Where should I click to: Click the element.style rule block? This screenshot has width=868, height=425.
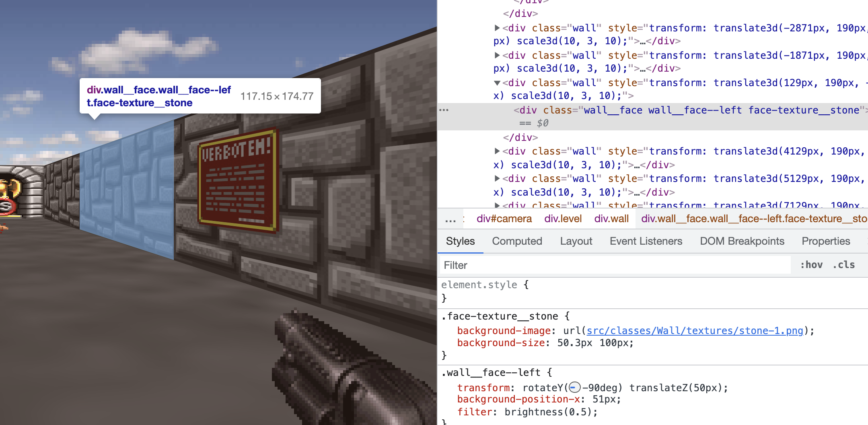point(652,291)
